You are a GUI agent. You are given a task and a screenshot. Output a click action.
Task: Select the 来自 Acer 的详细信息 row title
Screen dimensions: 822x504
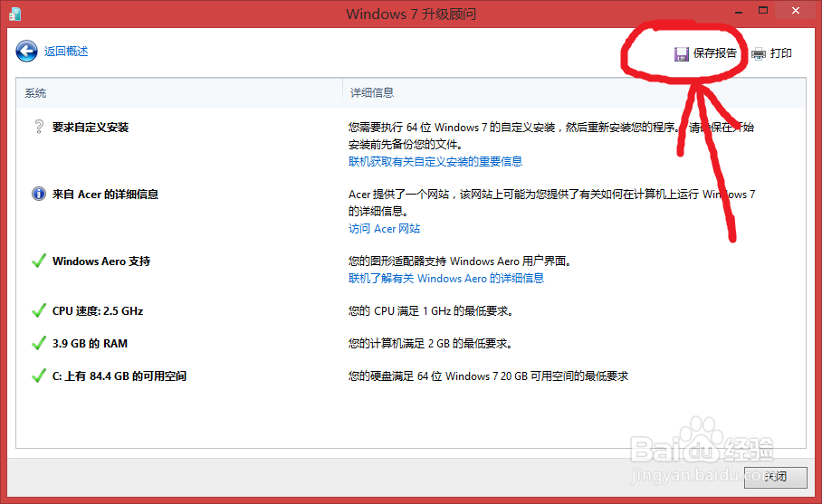tap(105, 195)
